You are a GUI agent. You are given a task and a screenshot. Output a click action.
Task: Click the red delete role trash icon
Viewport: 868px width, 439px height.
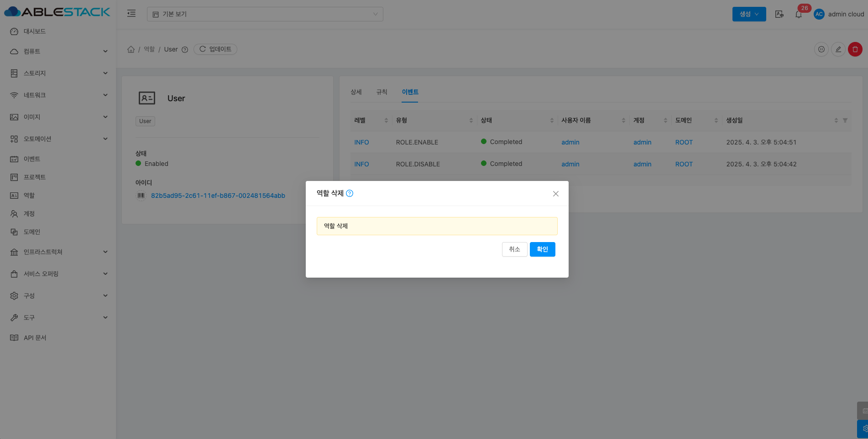pos(855,49)
